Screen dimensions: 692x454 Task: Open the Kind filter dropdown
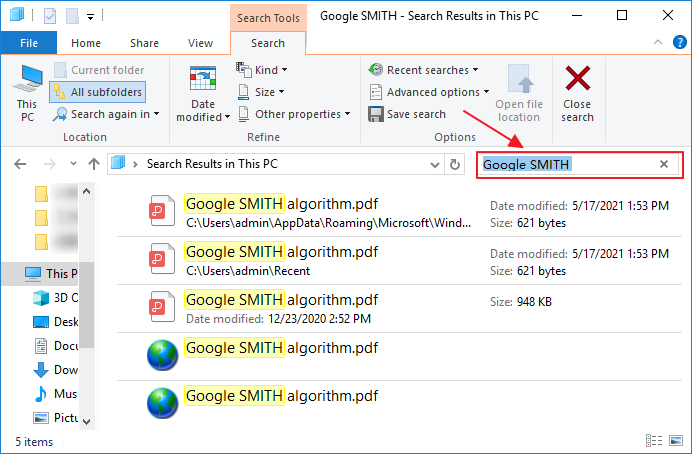pos(262,70)
